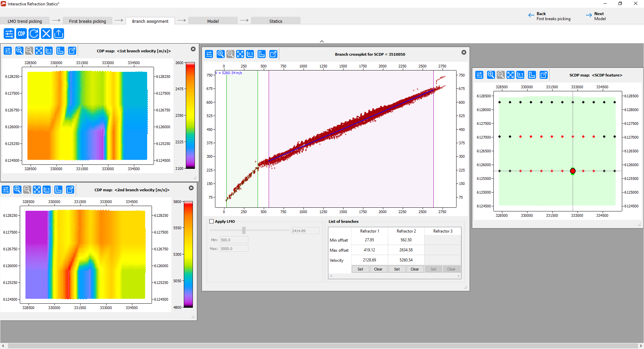
Task: Click the export upload icon in main toolbar
Action: (x=59, y=34)
